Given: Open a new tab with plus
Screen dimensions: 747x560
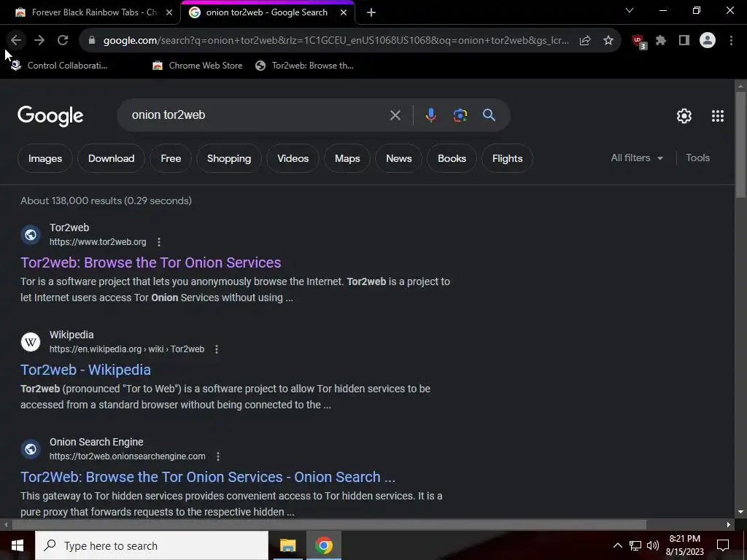Looking at the screenshot, I should click(x=371, y=12).
